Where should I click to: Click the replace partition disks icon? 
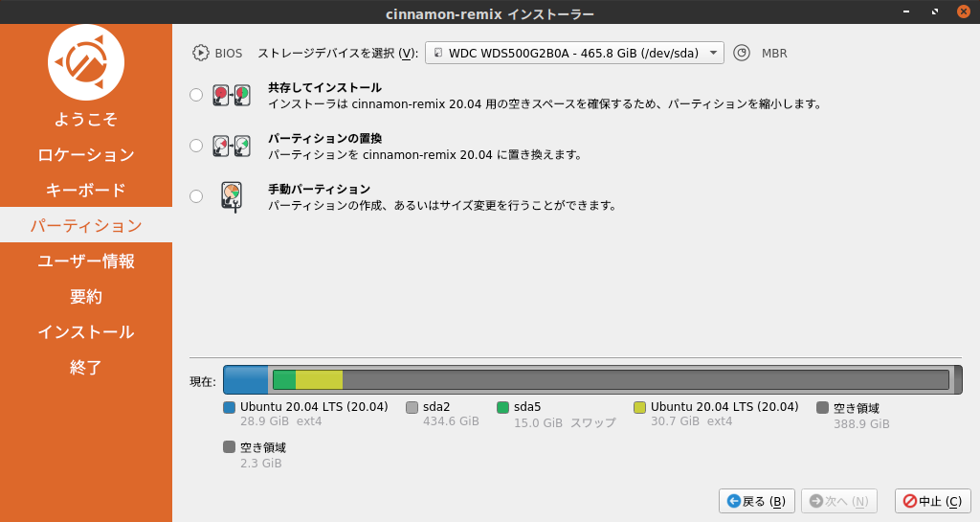click(x=232, y=146)
